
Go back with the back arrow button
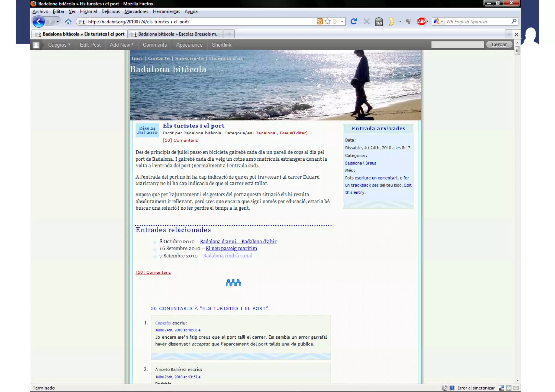(x=38, y=21)
